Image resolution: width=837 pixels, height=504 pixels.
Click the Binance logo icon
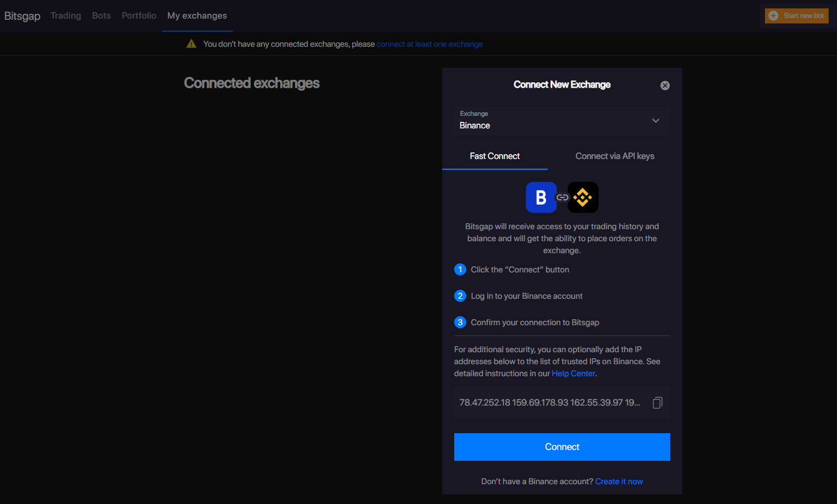pos(583,197)
